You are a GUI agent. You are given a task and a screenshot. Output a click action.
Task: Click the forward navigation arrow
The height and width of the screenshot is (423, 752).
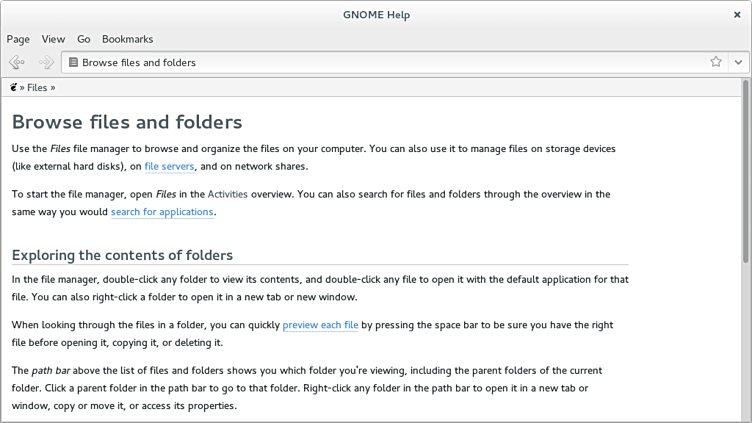46,62
